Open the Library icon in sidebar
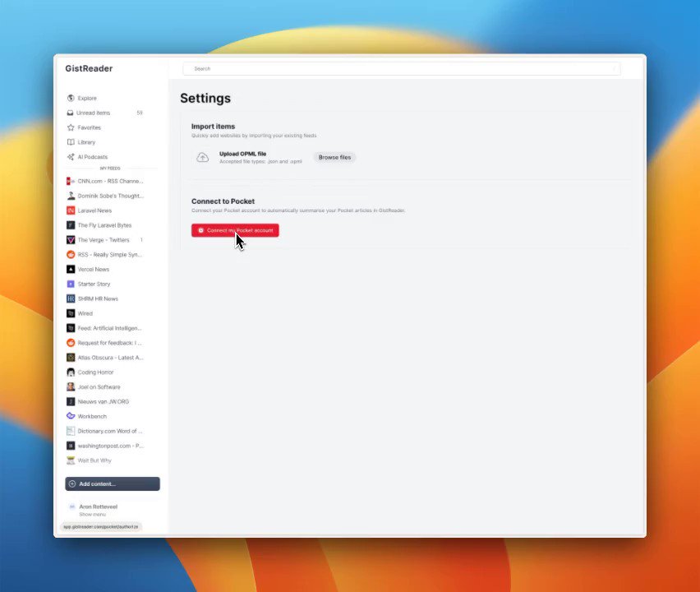This screenshot has width=700, height=592. (71, 142)
